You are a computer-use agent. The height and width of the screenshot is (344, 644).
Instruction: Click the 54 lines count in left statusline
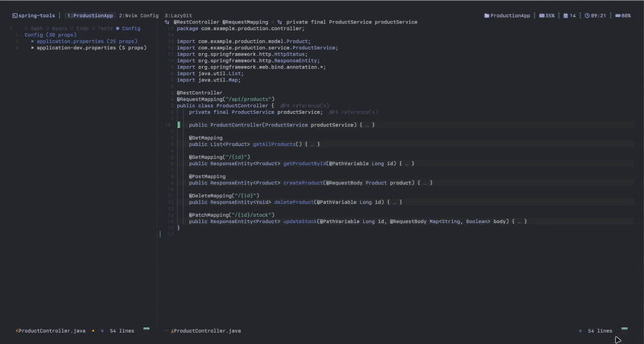click(x=122, y=331)
